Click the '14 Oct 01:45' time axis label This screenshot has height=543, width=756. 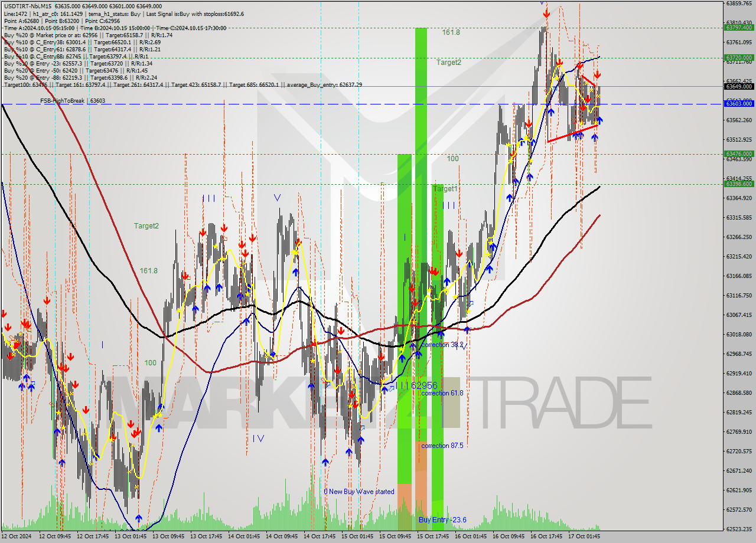click(x=243, y=537)
